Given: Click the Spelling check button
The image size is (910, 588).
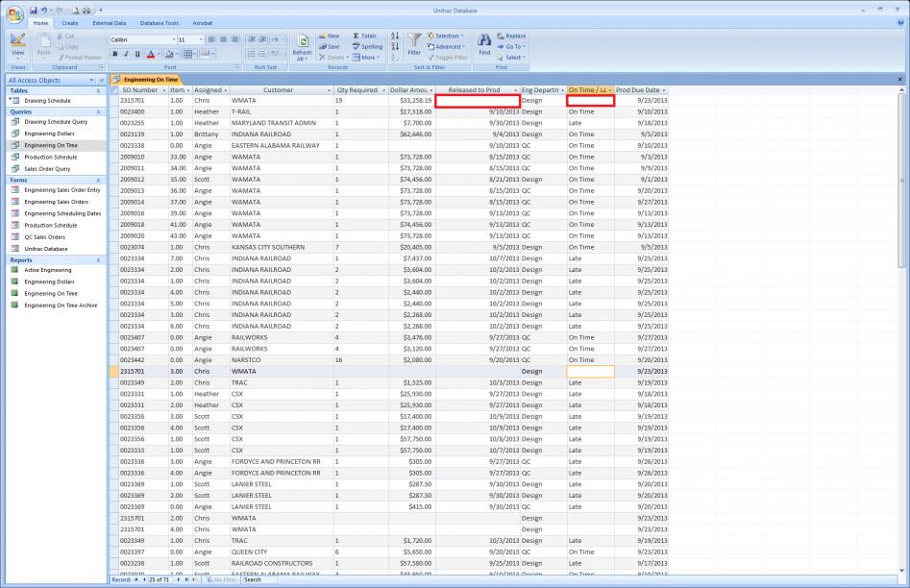Looking at the screenshot, I should click(367, 46).
